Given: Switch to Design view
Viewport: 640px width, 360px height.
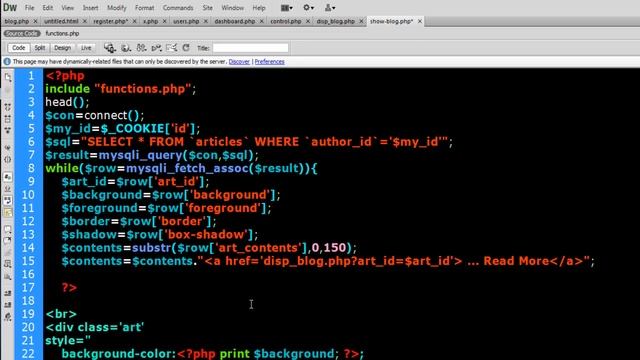Looking at the screenshot, I should 62,48.
